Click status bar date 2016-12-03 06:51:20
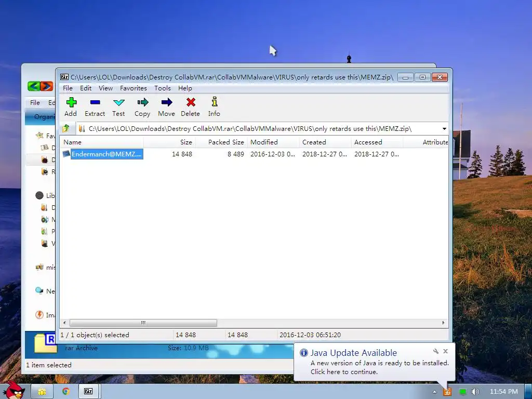Screen dimensions: 532x399 coord(310,335)
